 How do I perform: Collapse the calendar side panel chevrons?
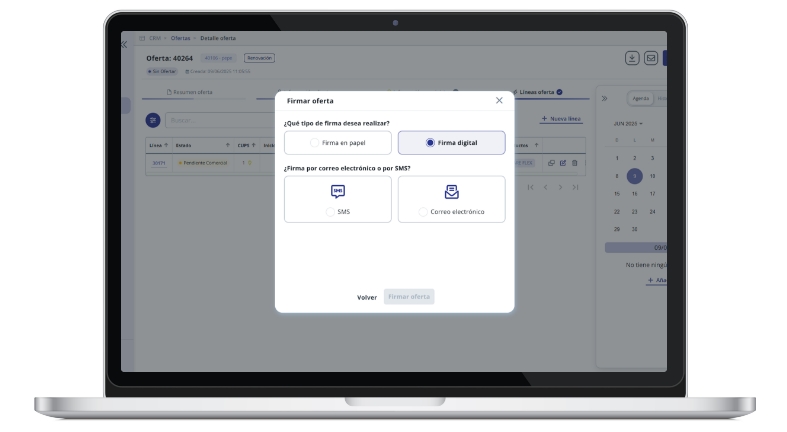604,99
